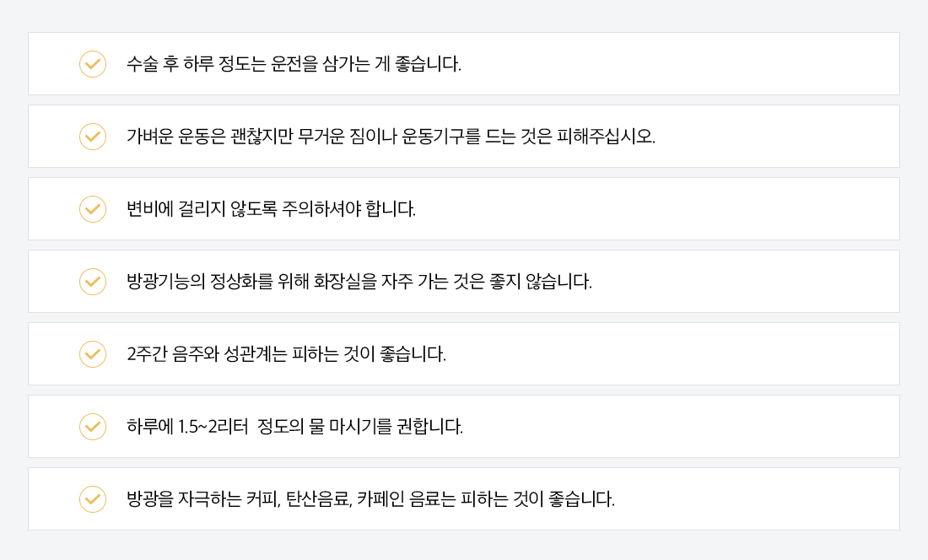Click the check icon beside the bladder function item
This screenshot has height=560, width=928.
[93, 282]
